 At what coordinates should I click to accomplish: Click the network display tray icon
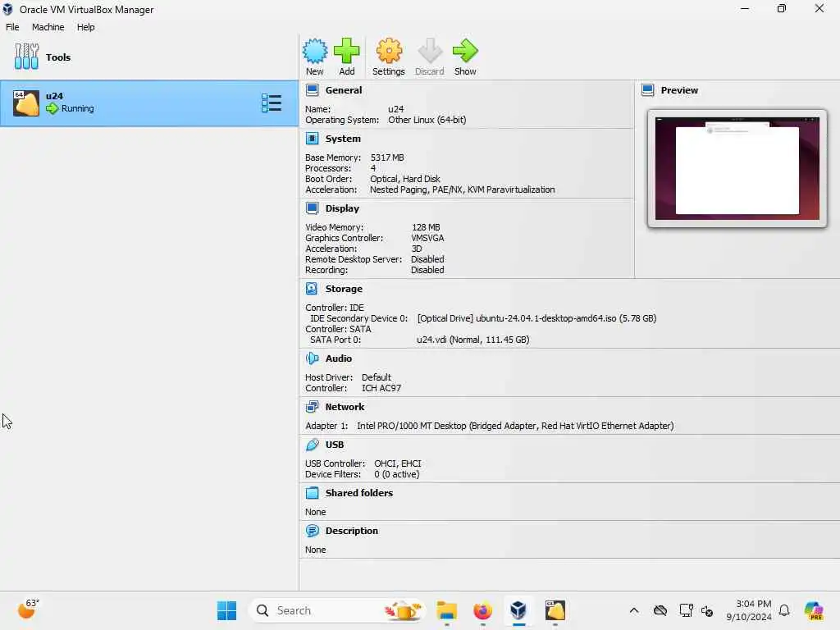click(686, 610)
